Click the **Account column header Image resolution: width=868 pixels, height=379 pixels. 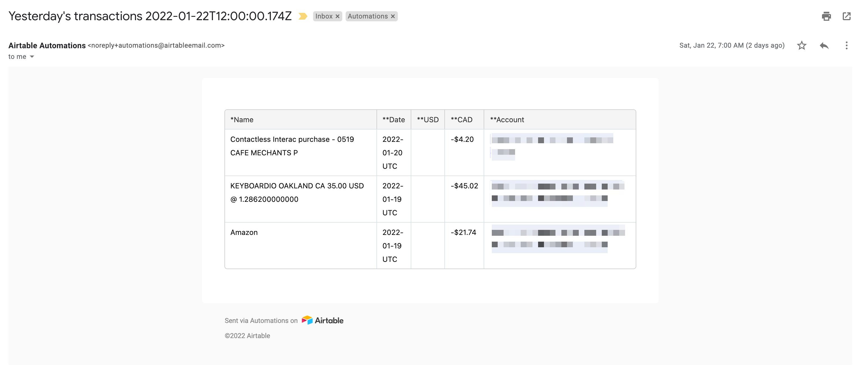(507, 119)
